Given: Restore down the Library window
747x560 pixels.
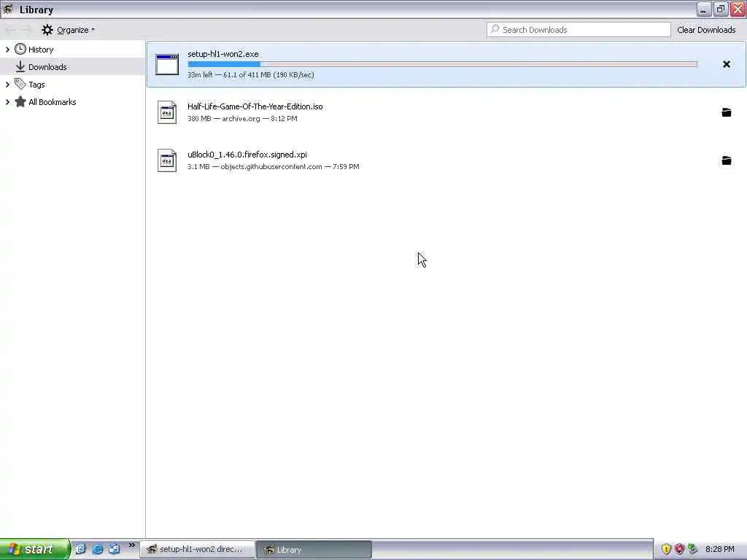Looking at the screenshot, I should pyautogui.click(x=720, y=9).
